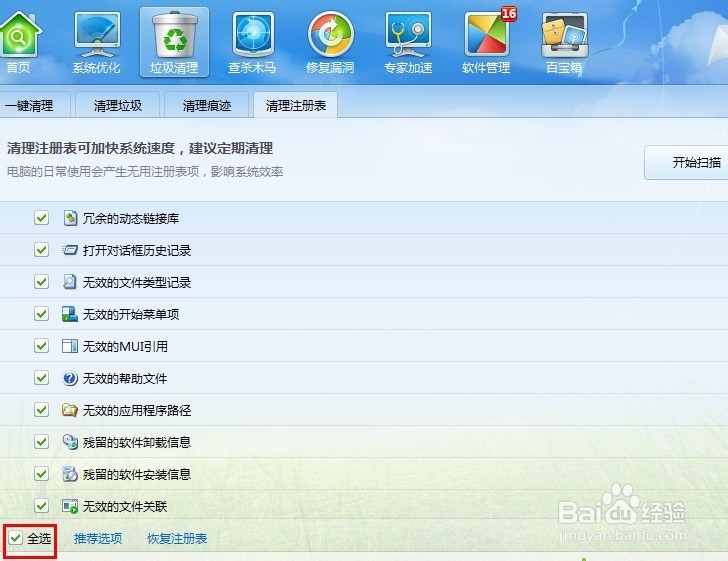Uncheck 无效的文件关联 checkbox

tap(41, 506)
